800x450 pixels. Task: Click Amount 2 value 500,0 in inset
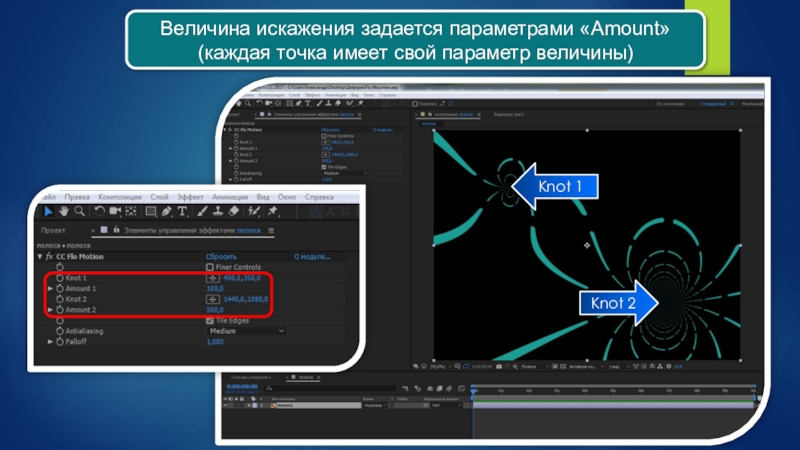[215, 310]
